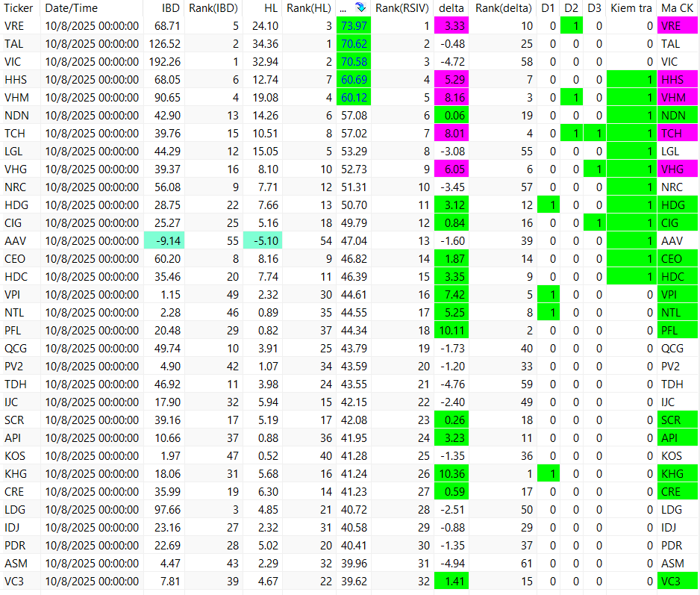Click the green D2 value in VRE row

click(x=572, y=26)
